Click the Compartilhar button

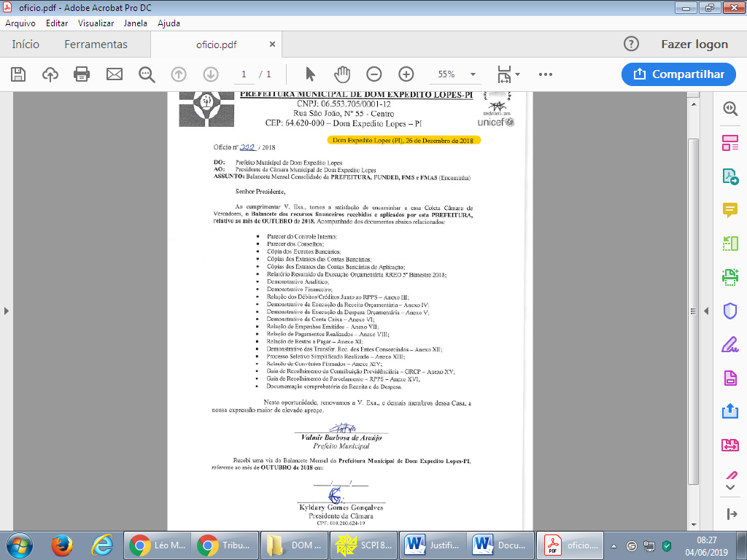(678, 74)
